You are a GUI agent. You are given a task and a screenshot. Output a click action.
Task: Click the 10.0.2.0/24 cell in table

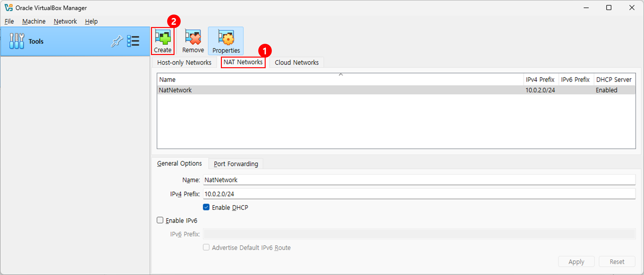[540, 90]
